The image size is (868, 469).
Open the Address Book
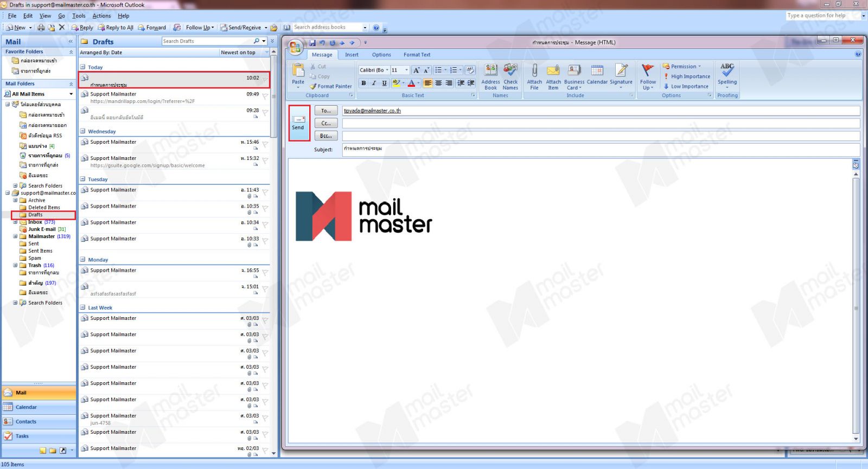(x=490, y=76)
